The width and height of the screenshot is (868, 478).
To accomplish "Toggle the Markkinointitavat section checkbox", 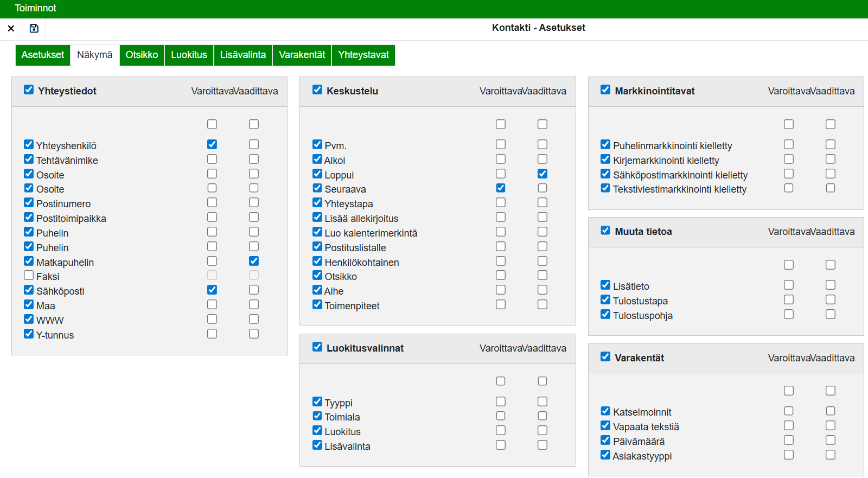I will [605, 90].
